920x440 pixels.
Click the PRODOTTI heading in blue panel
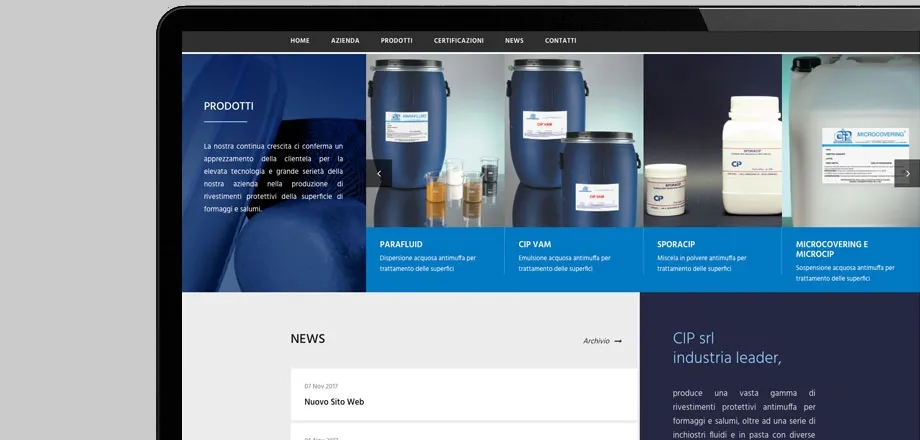[x=228, y=106]
